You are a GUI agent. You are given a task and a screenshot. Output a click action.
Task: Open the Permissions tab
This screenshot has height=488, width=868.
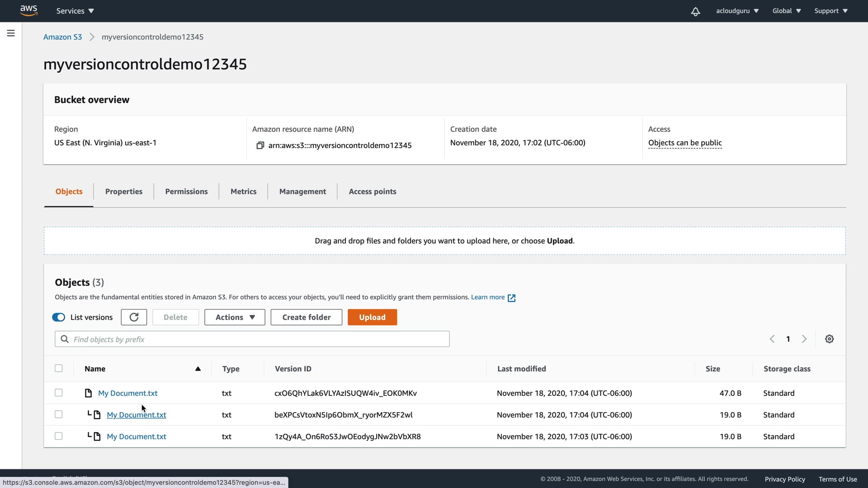pos(186,192)
